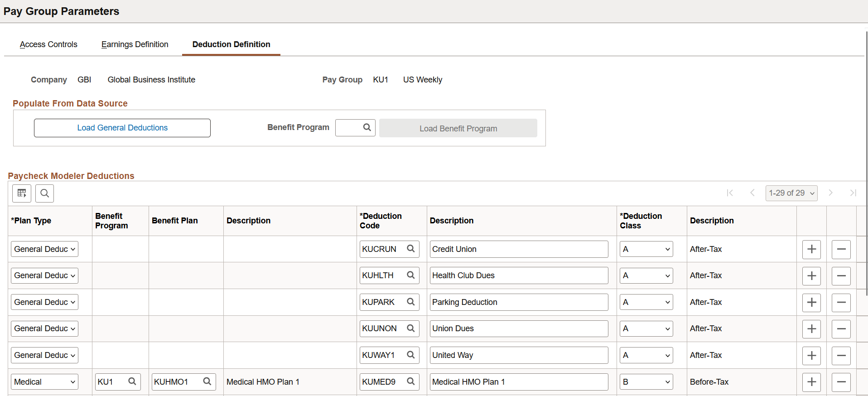This screenshot has width=868, height=396.
Task: Delete the Credit Union row
Action: click(841, 249)
